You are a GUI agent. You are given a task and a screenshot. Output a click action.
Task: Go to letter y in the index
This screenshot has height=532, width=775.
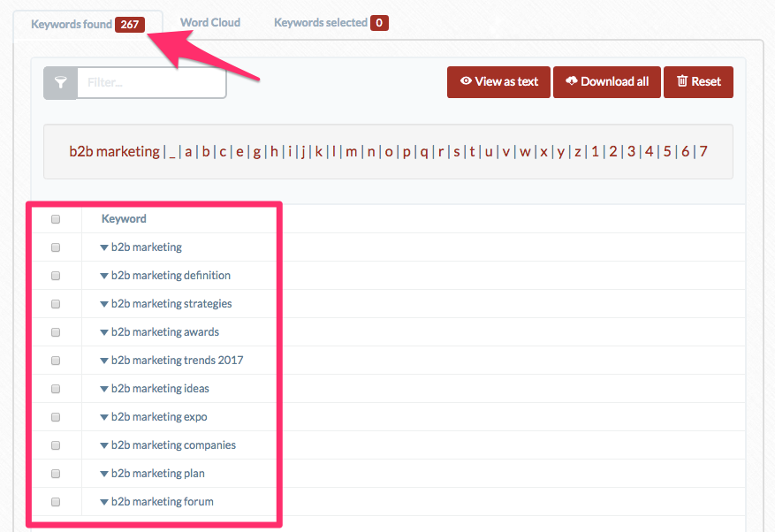click(561, 152)
